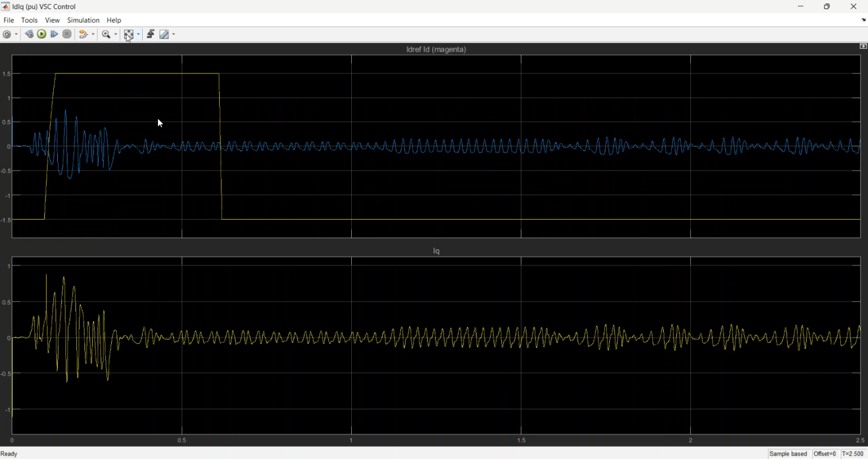Click the Step Back simulation button
This screenshot has width=868, height=459.
(x=29, y=35)
